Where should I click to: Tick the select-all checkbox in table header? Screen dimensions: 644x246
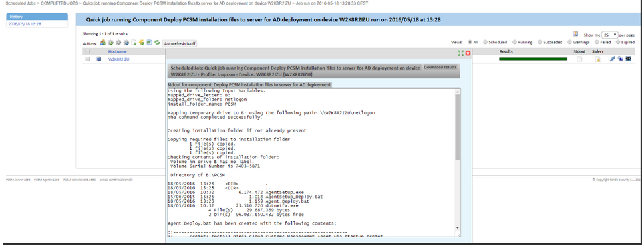(87, 51)
